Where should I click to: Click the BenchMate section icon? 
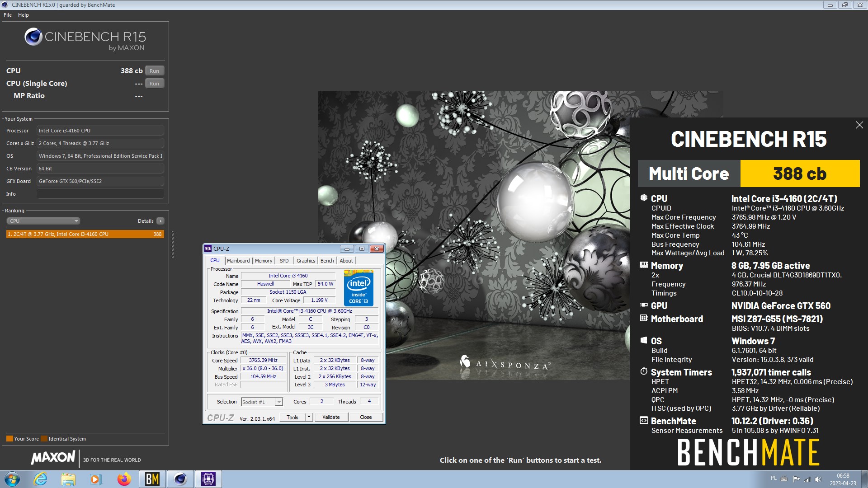click(x=644, y=420)
